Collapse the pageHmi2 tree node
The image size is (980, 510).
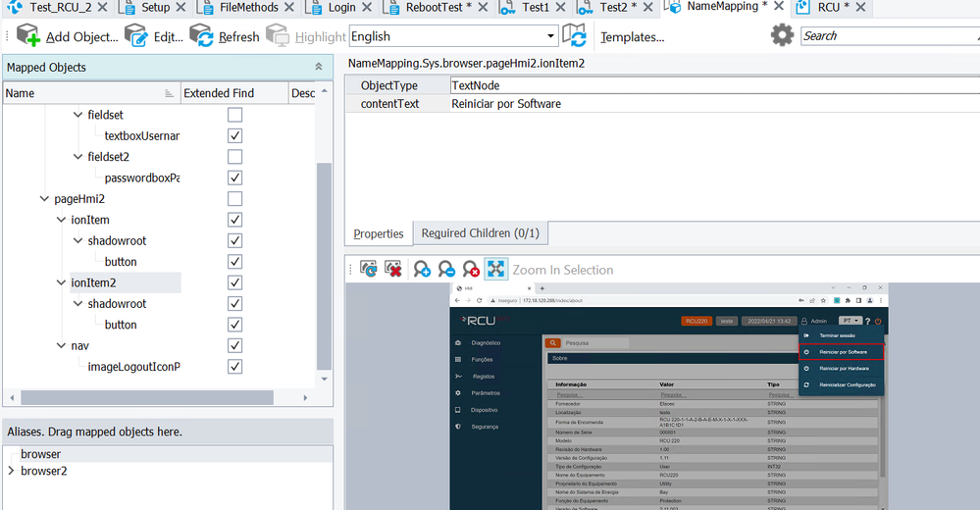click(44, 199)
